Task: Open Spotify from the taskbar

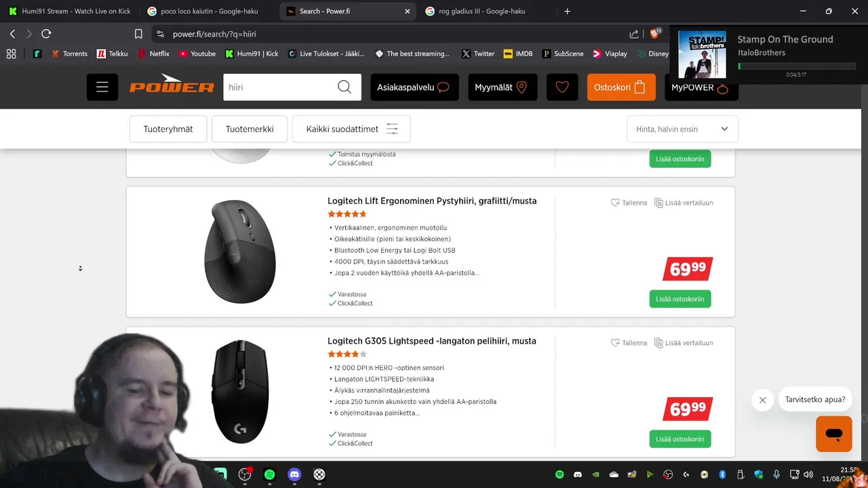Action: (x=269, y=474)
